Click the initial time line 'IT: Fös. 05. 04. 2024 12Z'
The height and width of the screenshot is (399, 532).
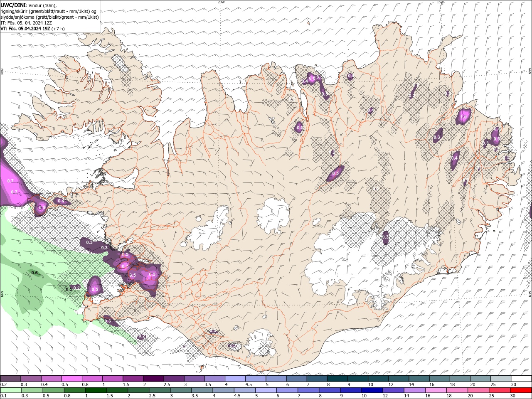pyautogui.click(x=26, y=23)
